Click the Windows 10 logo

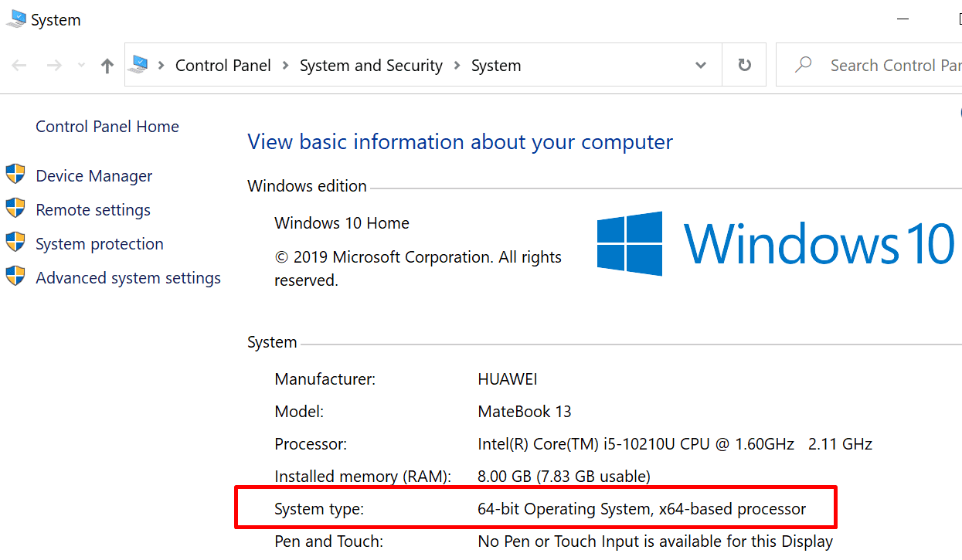click(776, 243)
